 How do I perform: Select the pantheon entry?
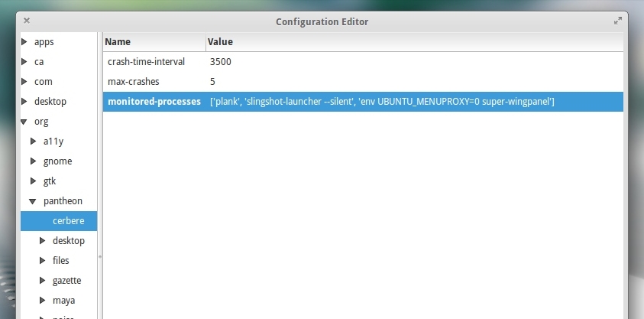point(63,201)
